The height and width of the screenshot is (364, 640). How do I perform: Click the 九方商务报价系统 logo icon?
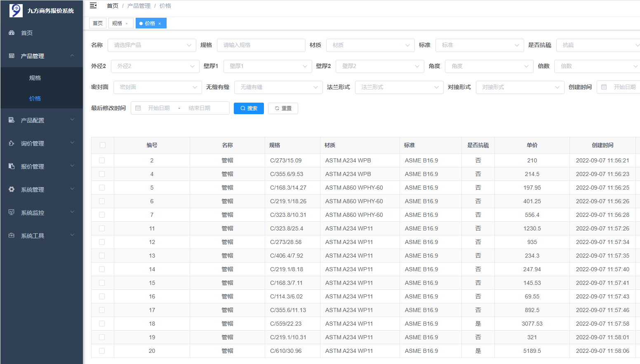(x=16, y=10)
